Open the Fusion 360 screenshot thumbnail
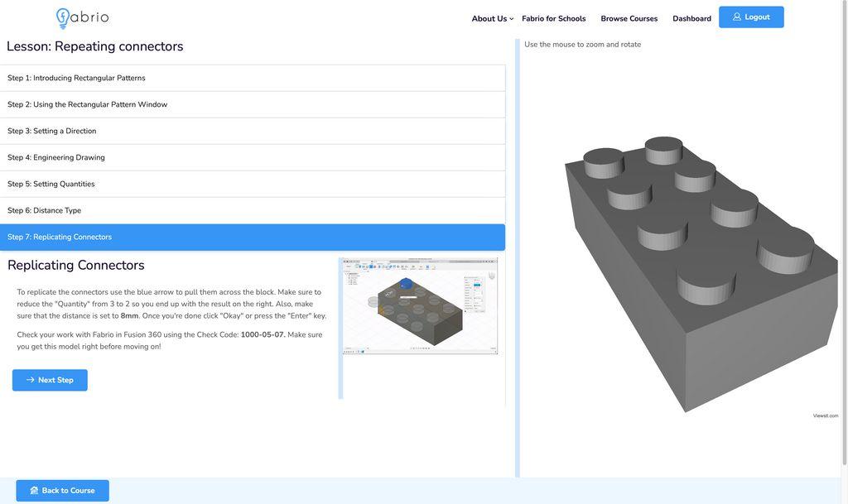Image resolution: width=848 pixels, height=504 pixels. click(420, 305)
